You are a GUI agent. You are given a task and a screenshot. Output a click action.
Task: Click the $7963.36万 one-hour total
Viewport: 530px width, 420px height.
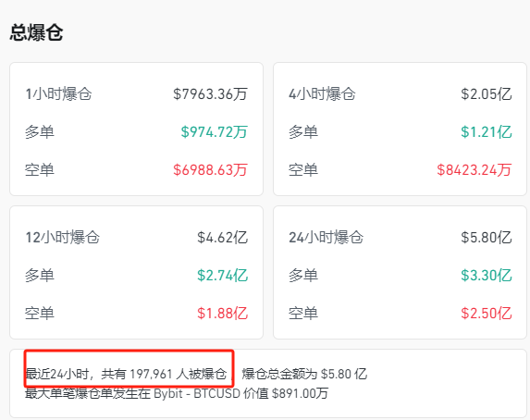tap(210, 94)
